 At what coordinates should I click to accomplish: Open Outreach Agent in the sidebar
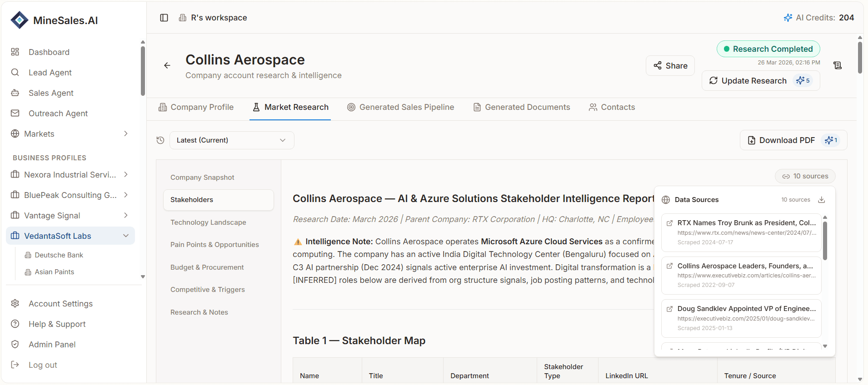(58, 114)
